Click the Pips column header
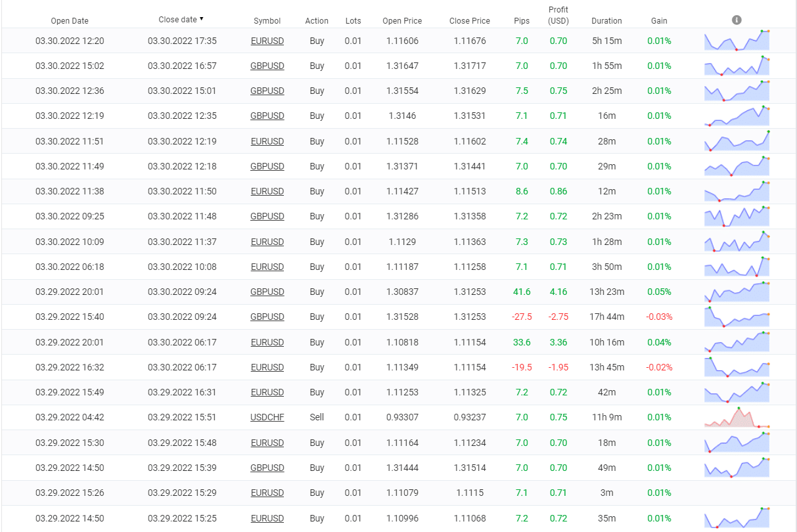 pos(521,21)
